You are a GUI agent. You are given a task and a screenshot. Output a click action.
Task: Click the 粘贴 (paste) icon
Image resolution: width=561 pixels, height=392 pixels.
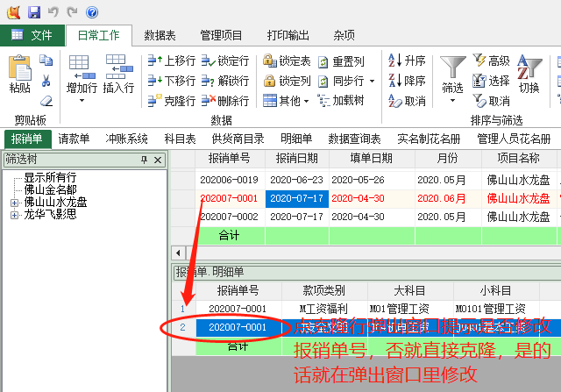coord(18,68)
